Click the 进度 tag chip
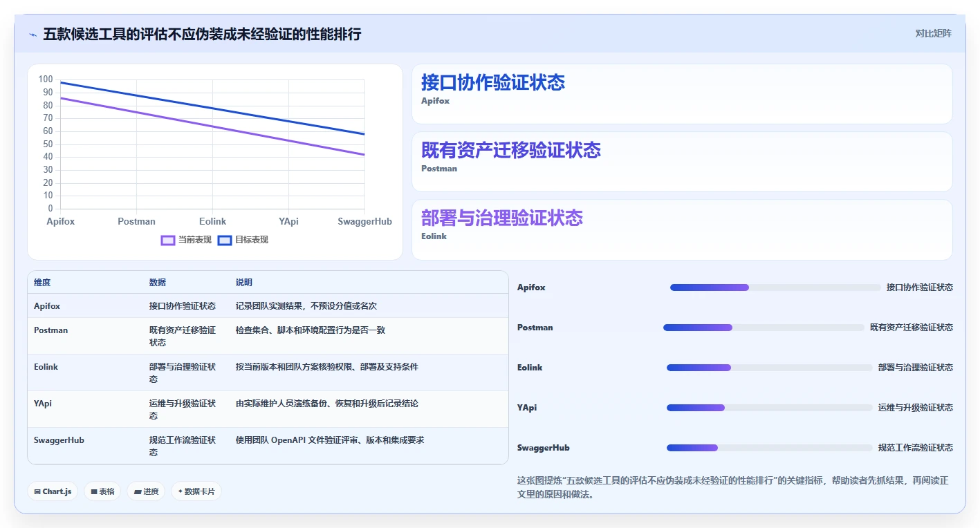Viewport: 980px width, 528px height. 146,491
